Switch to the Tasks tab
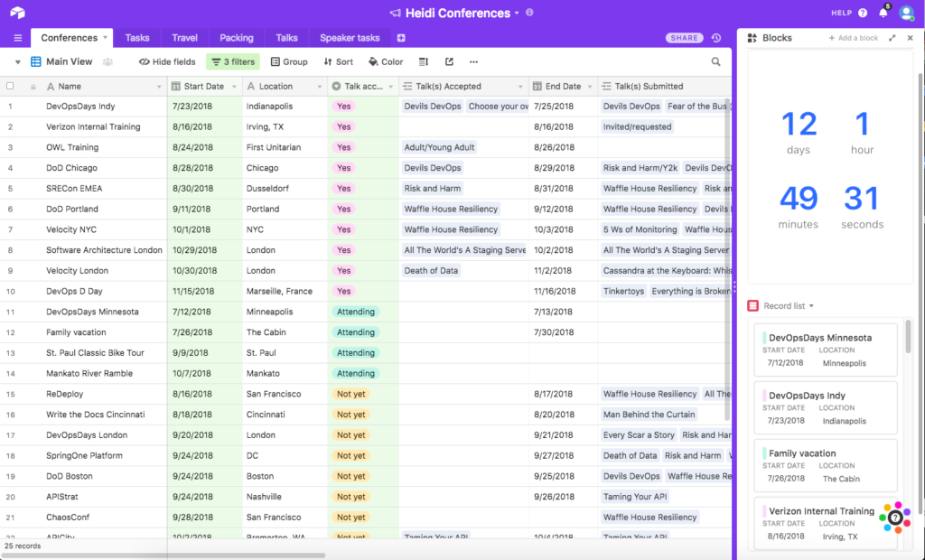This screenshot has width=925, height=560. pyautogui.click(x=137, y=38)
